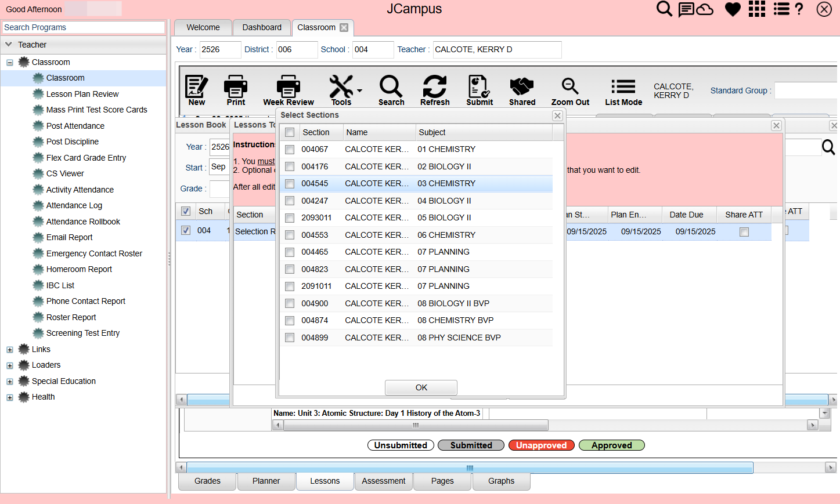Open favorites heart icon in header

coord(733,9)
